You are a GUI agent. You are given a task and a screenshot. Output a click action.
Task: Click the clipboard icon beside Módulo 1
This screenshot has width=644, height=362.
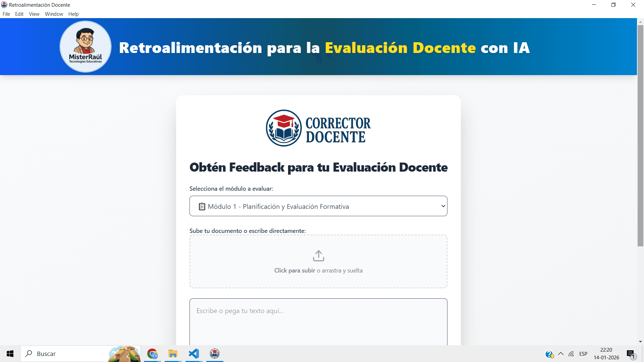(202, 206)
